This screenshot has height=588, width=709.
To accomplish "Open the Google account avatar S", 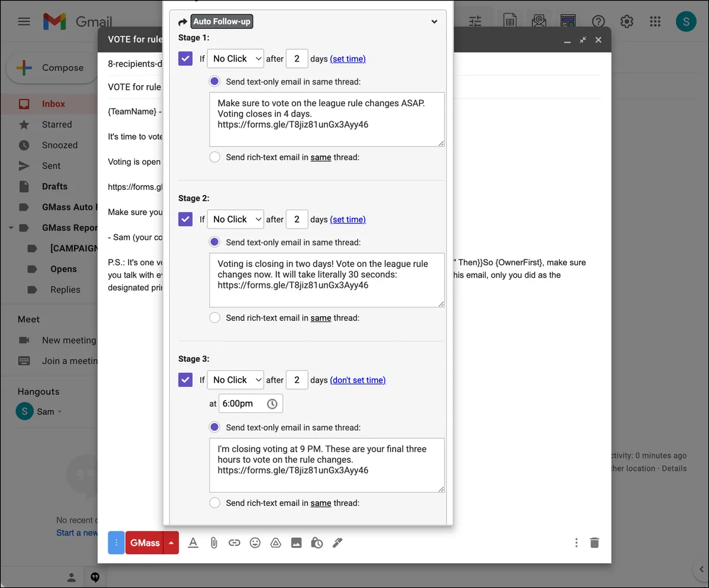I will point(686,22).
